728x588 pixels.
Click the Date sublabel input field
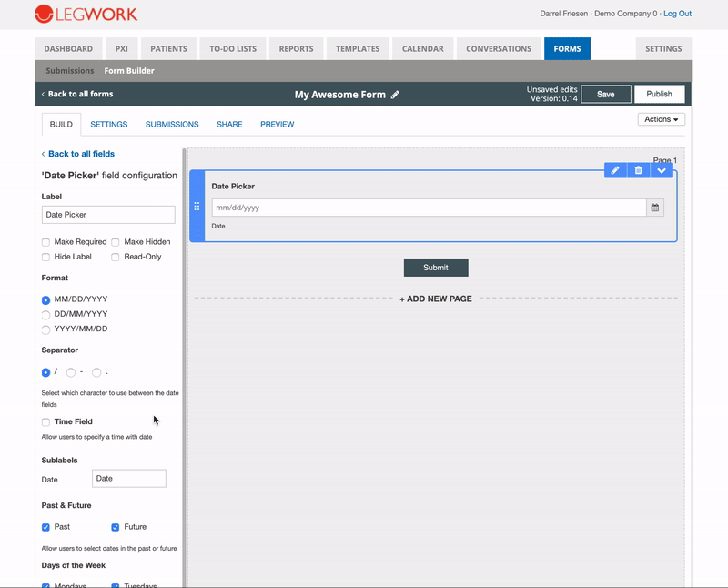[x=129, y=479]
